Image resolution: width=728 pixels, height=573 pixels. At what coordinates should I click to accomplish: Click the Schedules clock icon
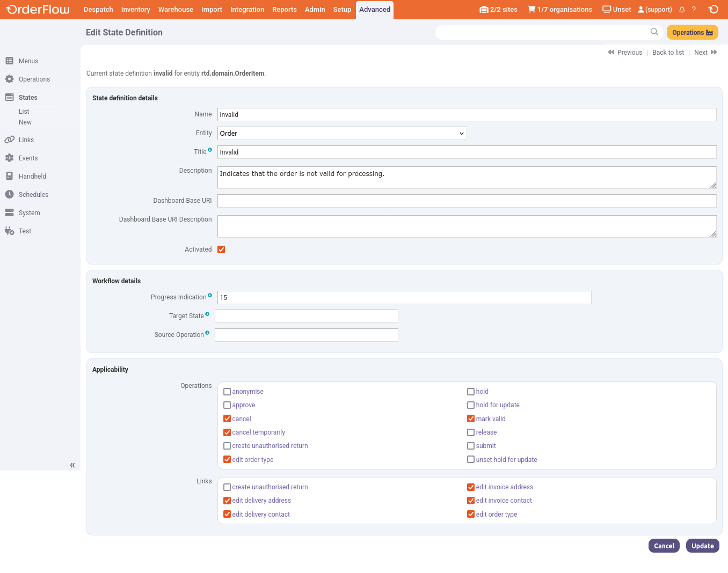9,195
